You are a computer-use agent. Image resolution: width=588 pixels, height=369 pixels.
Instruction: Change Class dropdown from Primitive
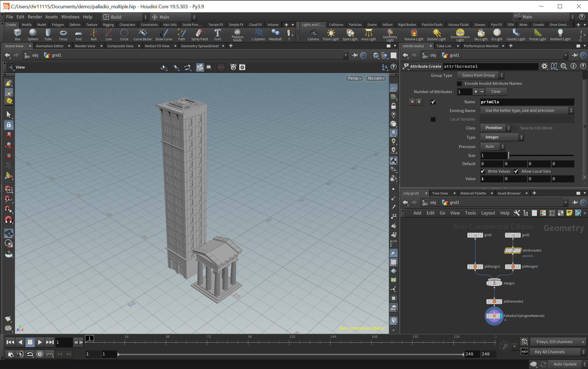click(x=496, y=128)
